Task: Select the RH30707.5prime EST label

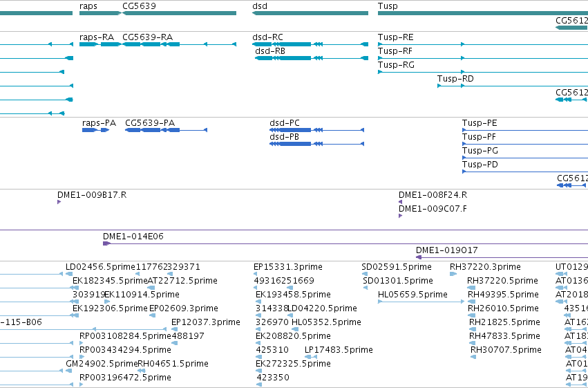Action: 506,350
